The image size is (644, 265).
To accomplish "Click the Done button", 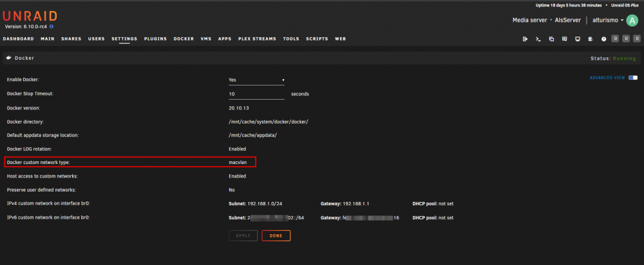I will pyautogui.click(x=276, y=236).
